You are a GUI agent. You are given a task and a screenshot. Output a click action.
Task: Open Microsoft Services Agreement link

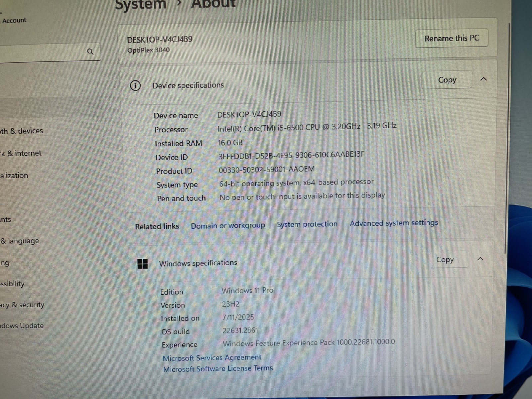pyautogui.click(x=212, y=358)
